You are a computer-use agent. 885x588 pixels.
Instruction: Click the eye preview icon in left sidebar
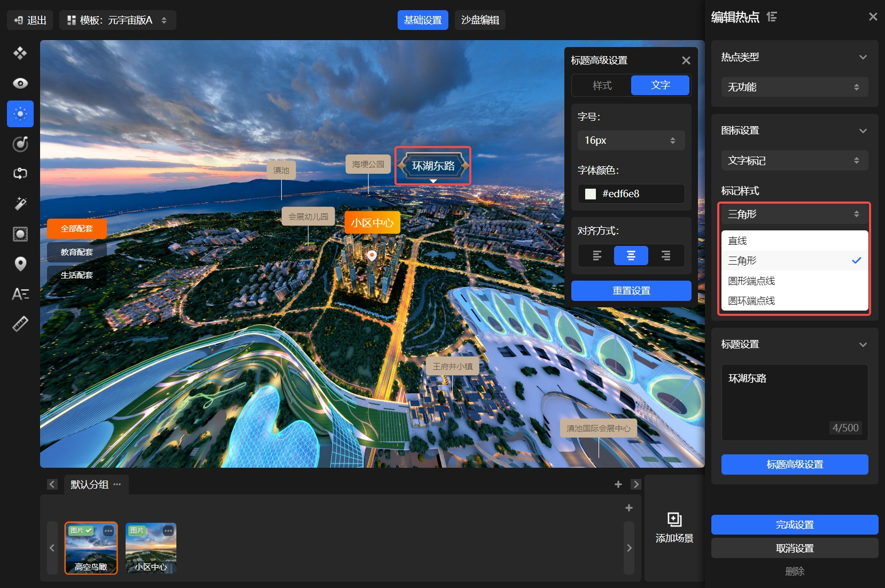click(20, 83)
